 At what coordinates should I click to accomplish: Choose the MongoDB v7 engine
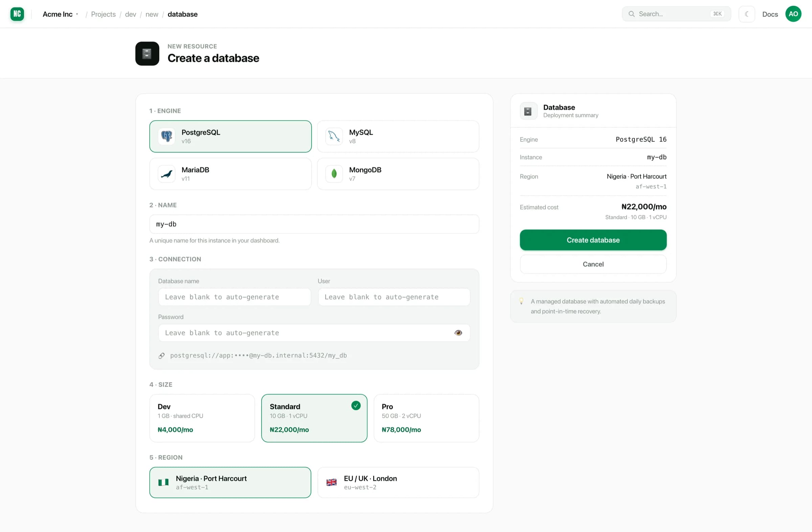(398, 174)
